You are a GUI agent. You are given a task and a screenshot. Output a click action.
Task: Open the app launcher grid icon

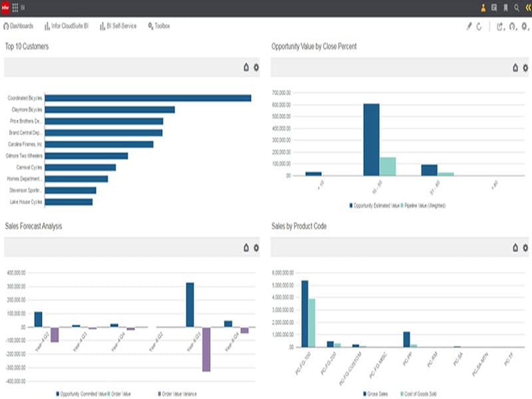(15, 7)
